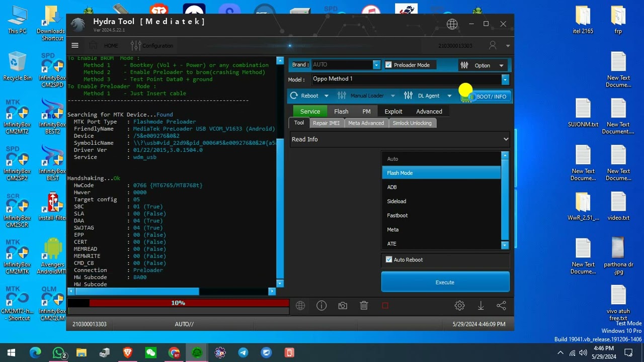The width and height of the screenshot is (644, 362).
Task: Click the DL Agent button
Action: pyautogui.click(x=423, y=96)
